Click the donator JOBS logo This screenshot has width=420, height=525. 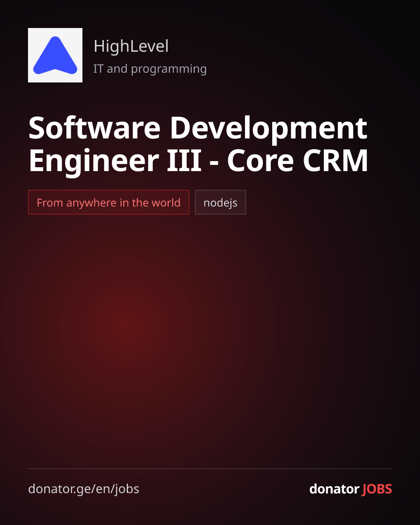[x=350, y=489]
